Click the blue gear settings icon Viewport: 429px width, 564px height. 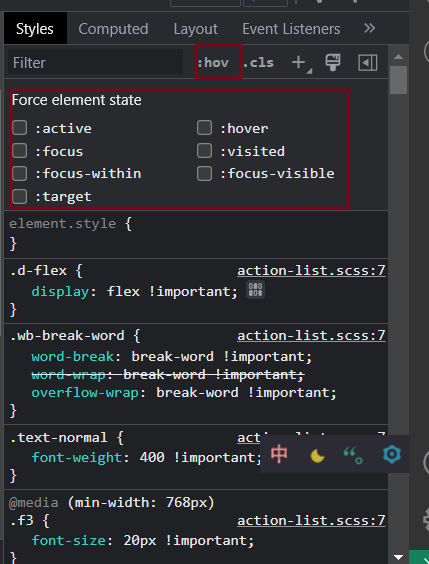pyautogui.click(x=392, y=454)
